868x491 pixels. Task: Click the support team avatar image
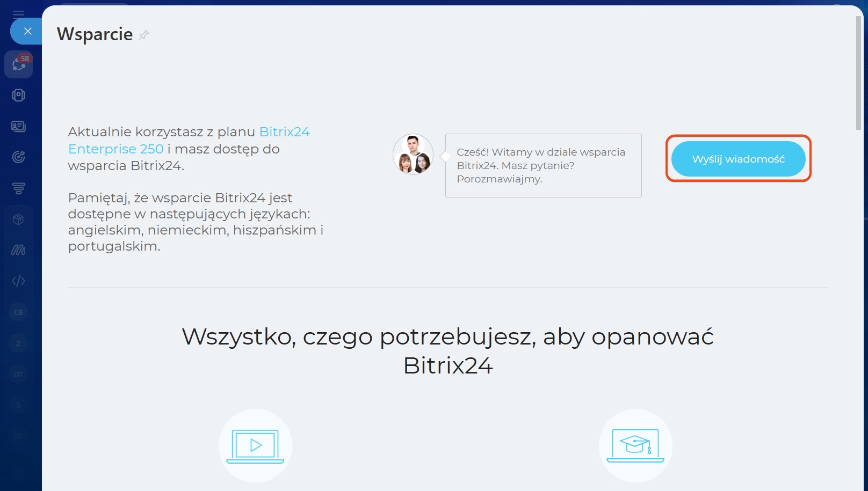(413, 155)
